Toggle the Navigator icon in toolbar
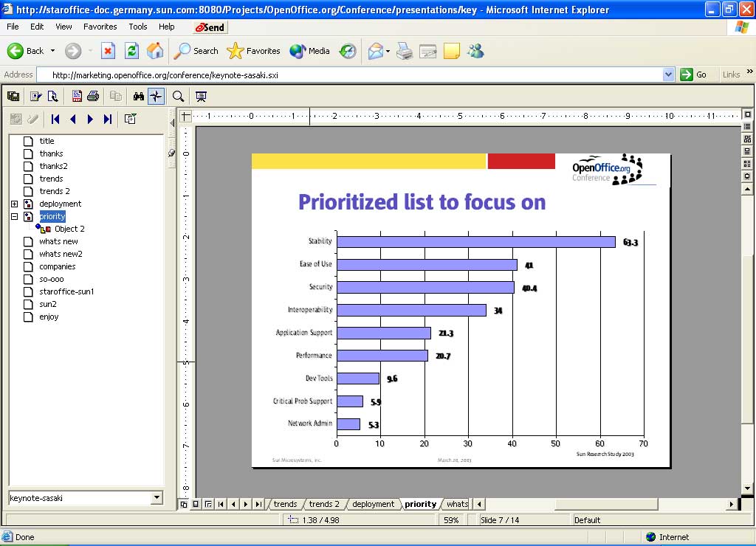The image size is (756, 546). click(156, 96)
